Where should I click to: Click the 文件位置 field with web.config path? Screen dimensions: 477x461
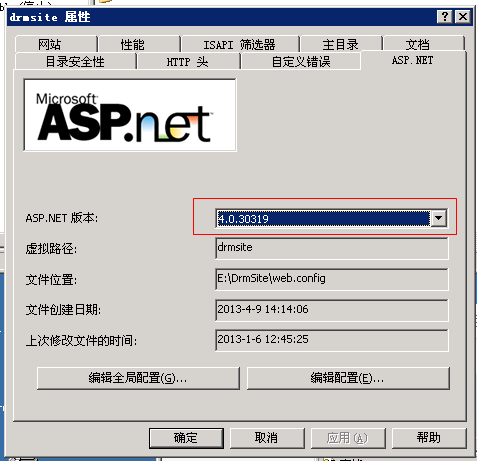332,279
